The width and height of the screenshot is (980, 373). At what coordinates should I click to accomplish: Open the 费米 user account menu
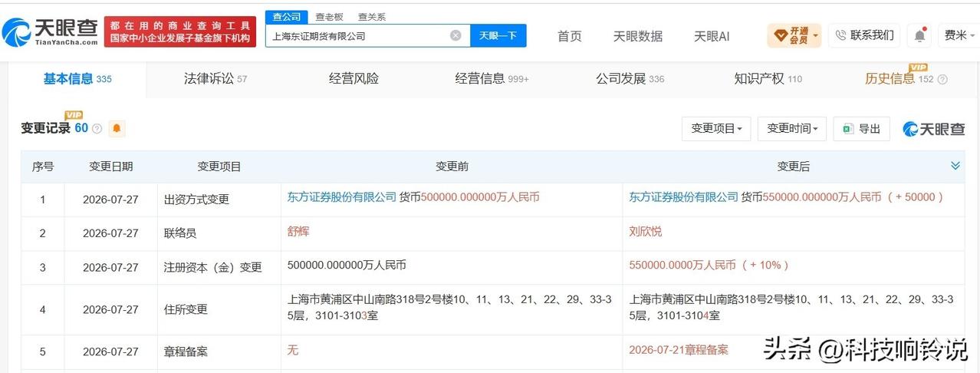[x=958, y=35]
